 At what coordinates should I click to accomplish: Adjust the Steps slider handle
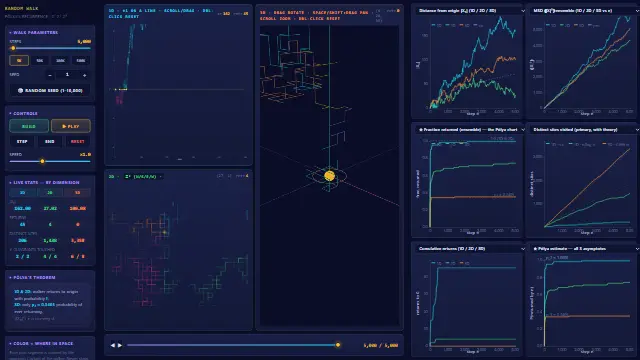click(x=13, y=48)
